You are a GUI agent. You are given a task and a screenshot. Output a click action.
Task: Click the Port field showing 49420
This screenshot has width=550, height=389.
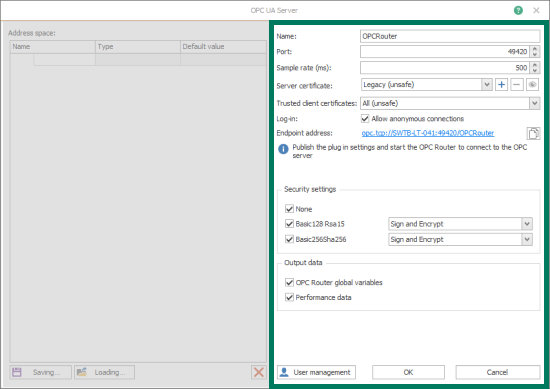[x=445, y=52]
